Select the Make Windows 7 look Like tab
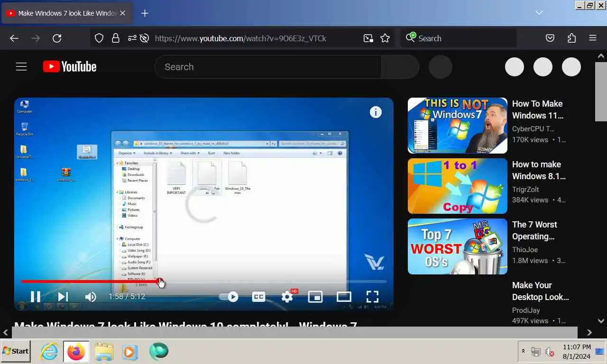Image resolution: width=607 pixels, height=364 pixels. (66, 13)
